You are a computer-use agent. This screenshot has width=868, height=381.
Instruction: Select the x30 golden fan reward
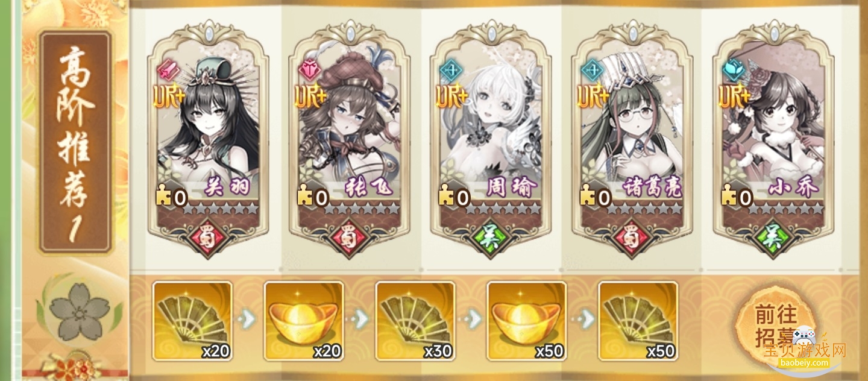pyautogui.click(x=415, y=321)
